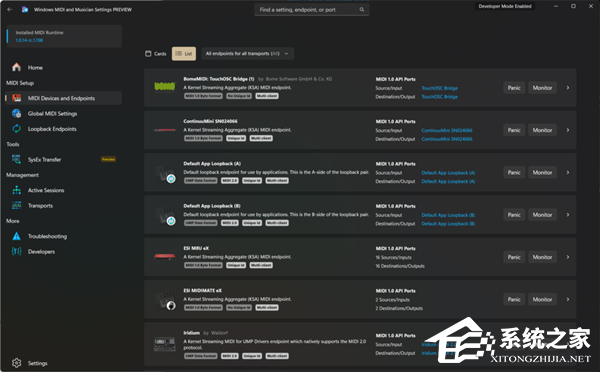Click the SysEx Transfer icon
Viewport: 600px width, 372px height.
(16, 159)
